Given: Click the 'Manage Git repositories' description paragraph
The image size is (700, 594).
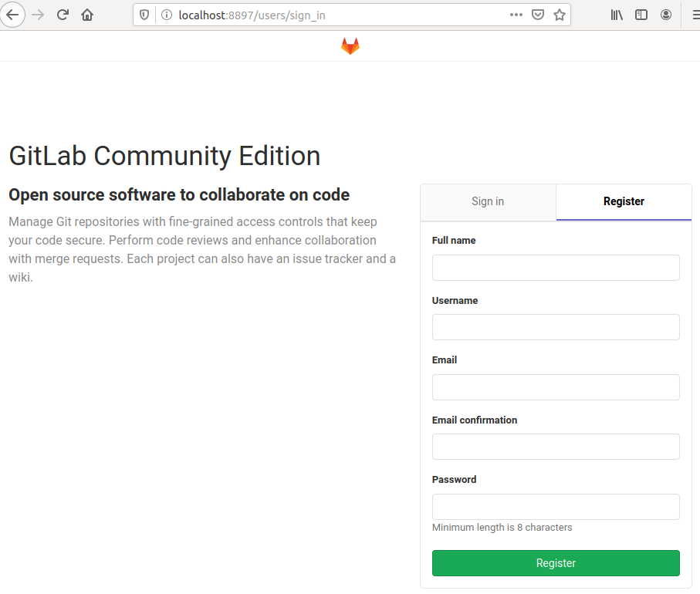Looking at the screenshot, I should (202, 249).
